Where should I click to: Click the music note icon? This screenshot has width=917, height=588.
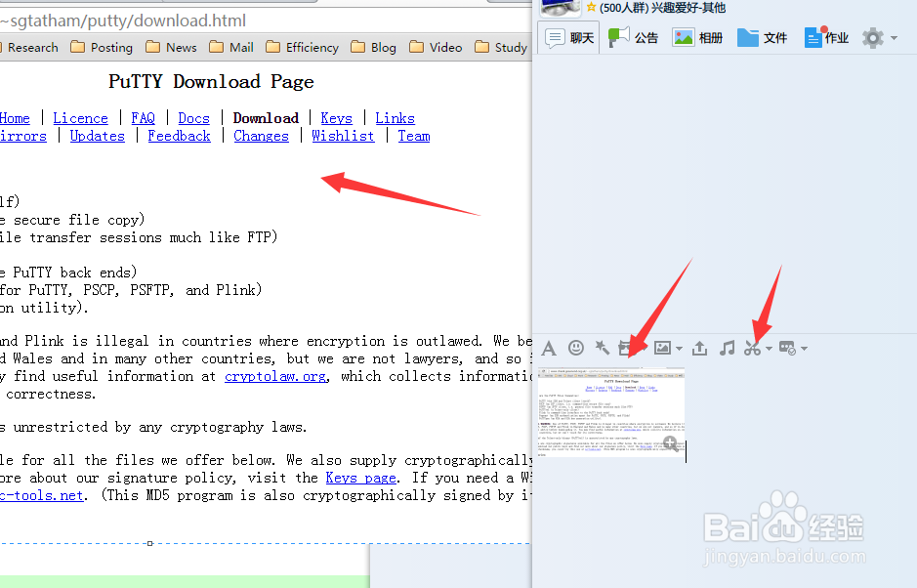pos(727,348)
